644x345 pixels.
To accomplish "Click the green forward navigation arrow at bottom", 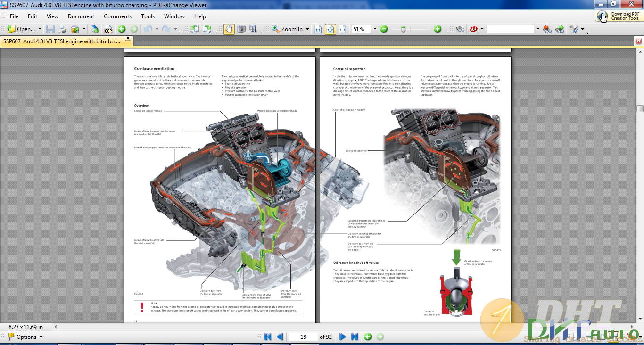I will point(380,337).
